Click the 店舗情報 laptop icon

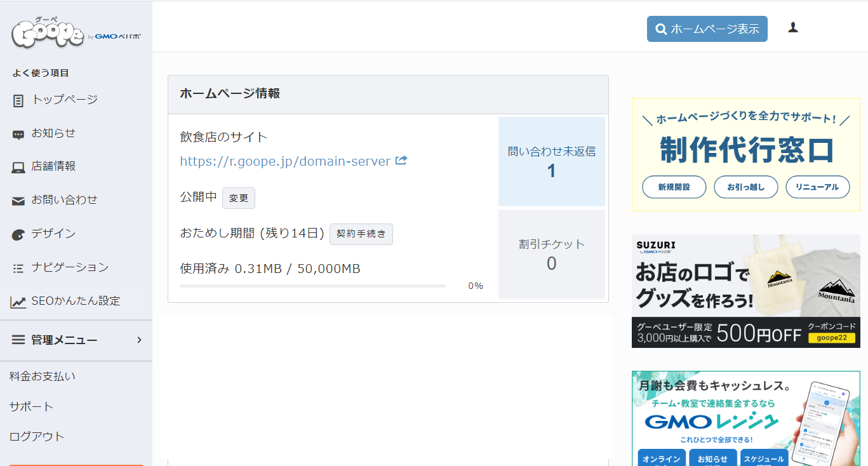tap(18, 168)
